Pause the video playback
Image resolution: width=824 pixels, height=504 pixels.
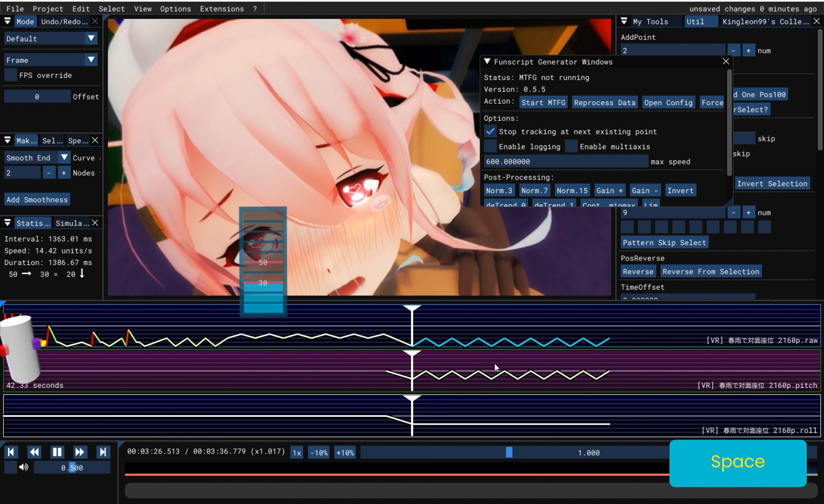pyautogui.click(x=57, y=452)
